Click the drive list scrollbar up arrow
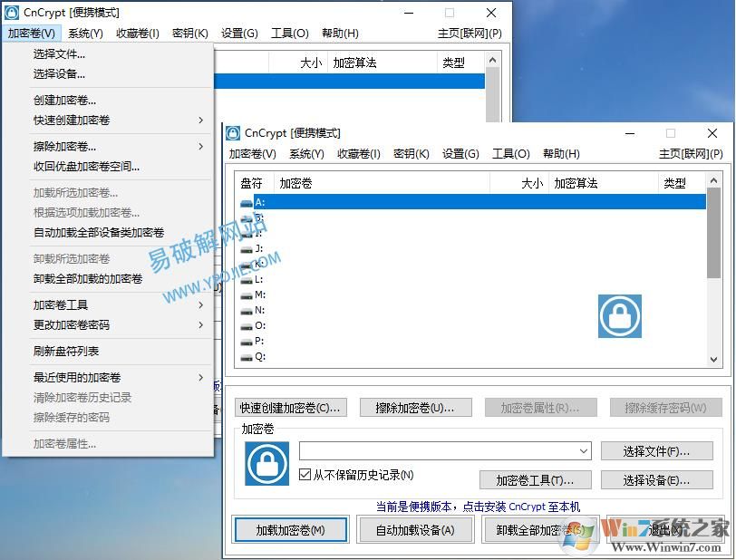The image size is (736, 560). click(x=712, y=181)
